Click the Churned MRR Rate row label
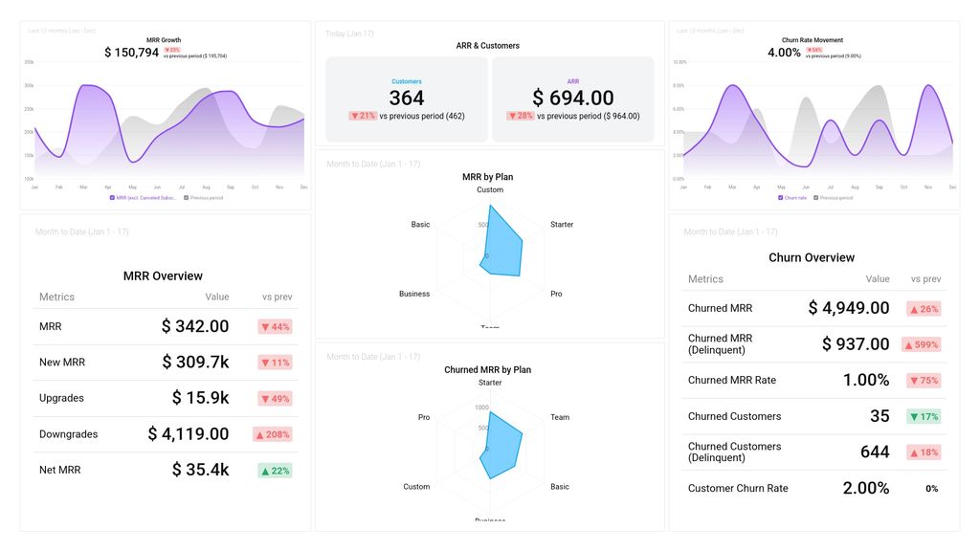 click(x=732, y=380)
